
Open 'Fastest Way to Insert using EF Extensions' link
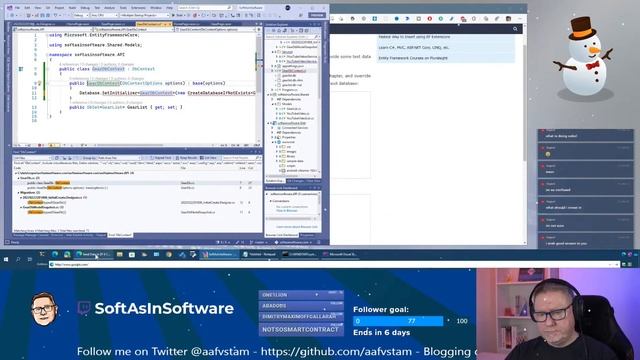414,37
